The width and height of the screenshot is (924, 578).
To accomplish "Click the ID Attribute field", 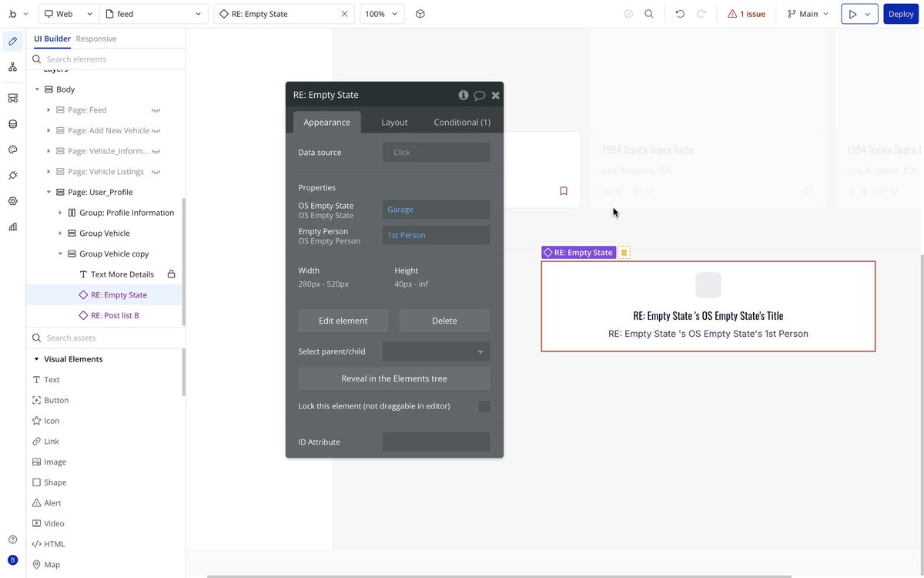I will coord(436,442).
